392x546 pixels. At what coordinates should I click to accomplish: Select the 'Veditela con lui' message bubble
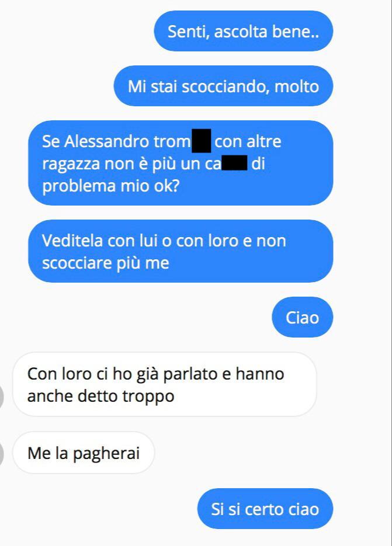(181, 251)
